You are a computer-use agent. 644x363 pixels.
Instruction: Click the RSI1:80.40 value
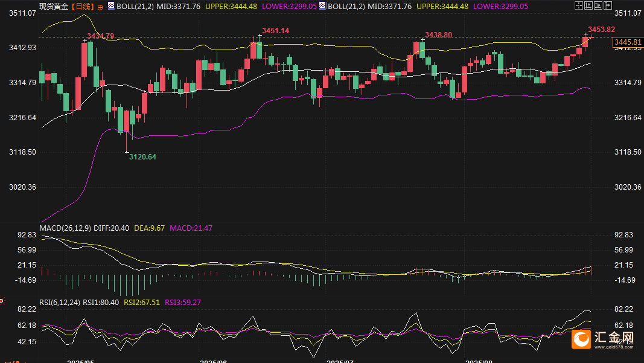pos(101,303)
